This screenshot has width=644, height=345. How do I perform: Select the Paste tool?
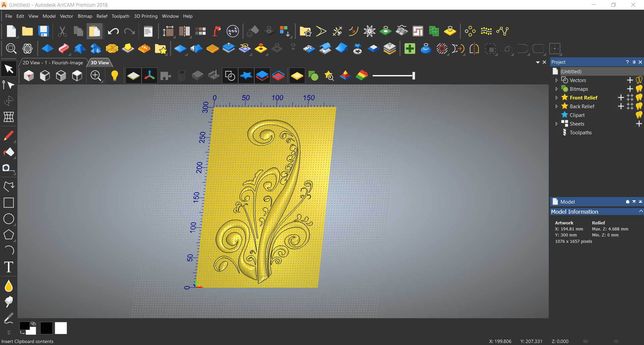[x=94, y=31]
